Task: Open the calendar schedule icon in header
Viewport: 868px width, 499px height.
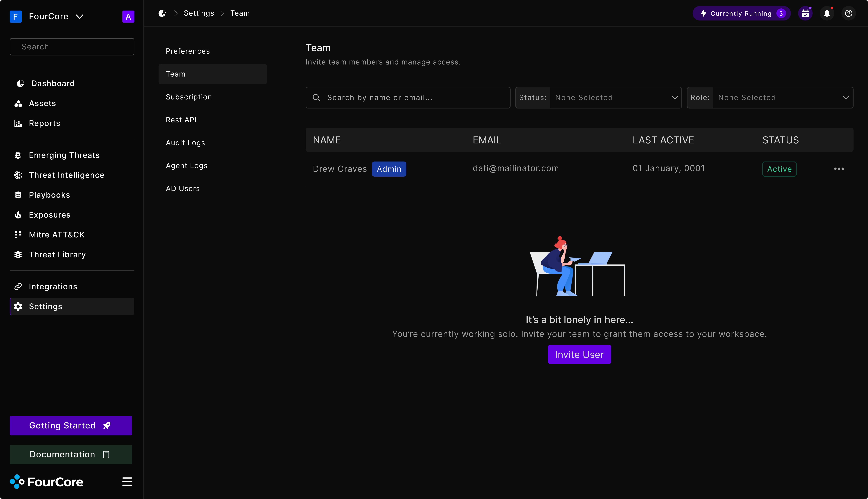Action: 805,13
